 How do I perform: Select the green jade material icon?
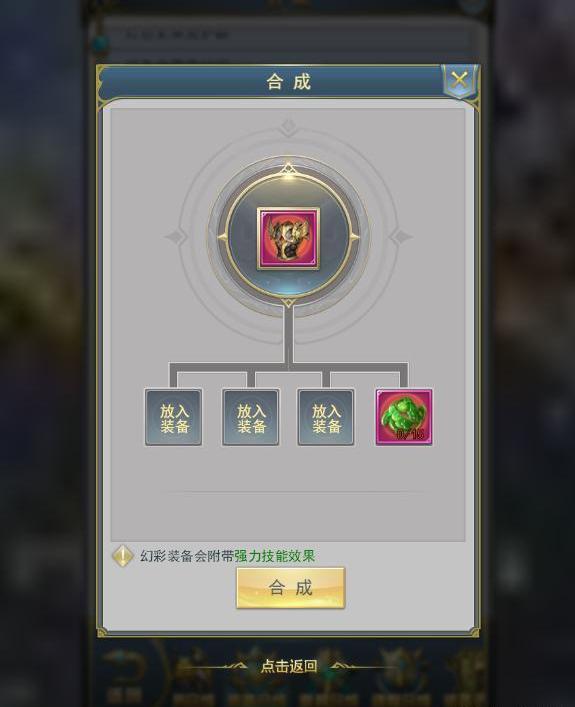(x=404, y=418)
